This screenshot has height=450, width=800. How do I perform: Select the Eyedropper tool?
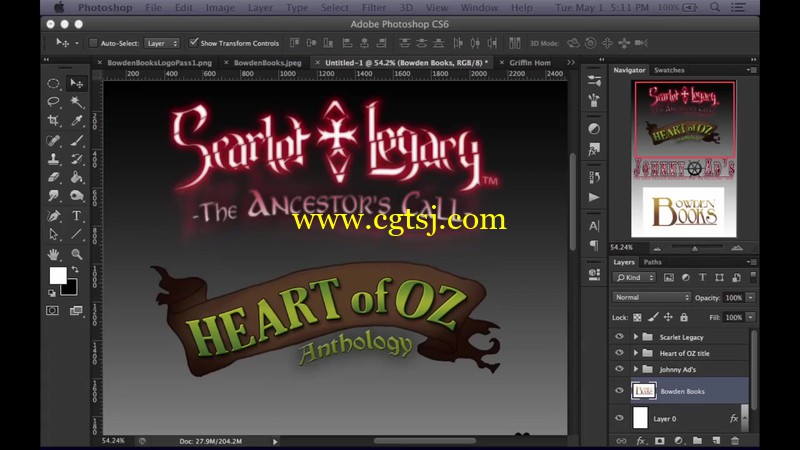(77, 120)
